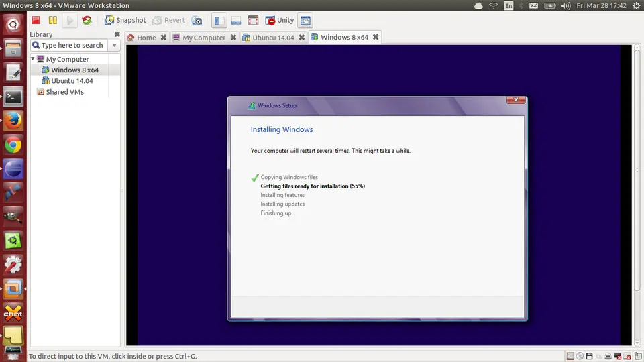The height and width of the screenshot is (362, 644).
Task: Suspend the VM with the yellow pause icon
Action: point(52,20)
